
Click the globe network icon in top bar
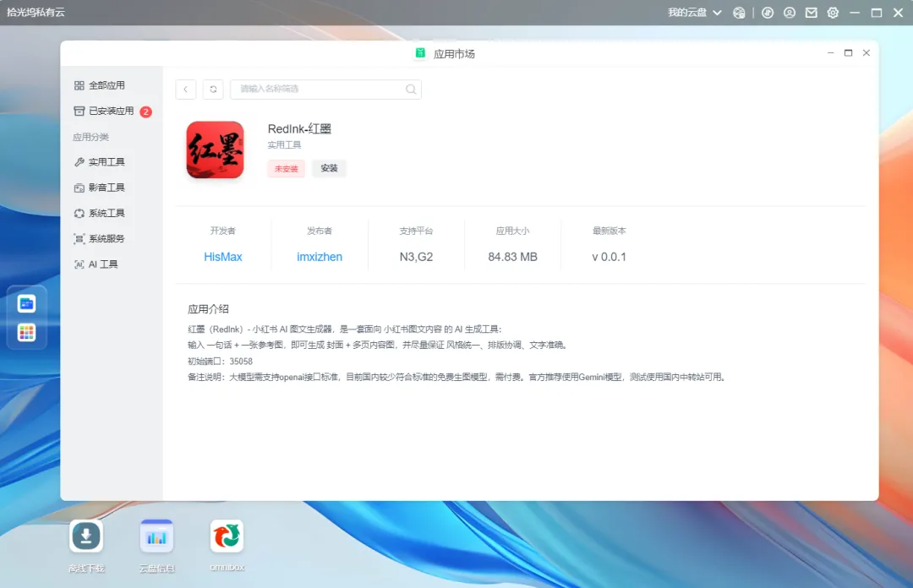click(x=739, y=13)
